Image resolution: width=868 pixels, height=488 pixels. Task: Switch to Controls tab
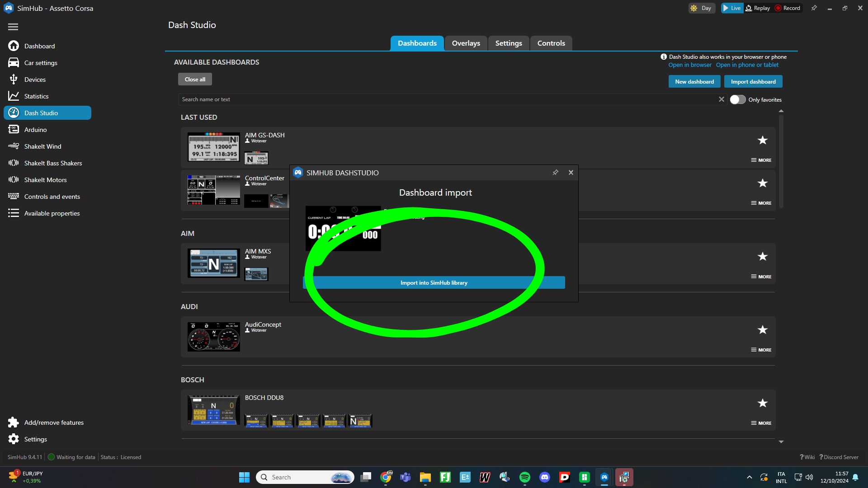551,43
